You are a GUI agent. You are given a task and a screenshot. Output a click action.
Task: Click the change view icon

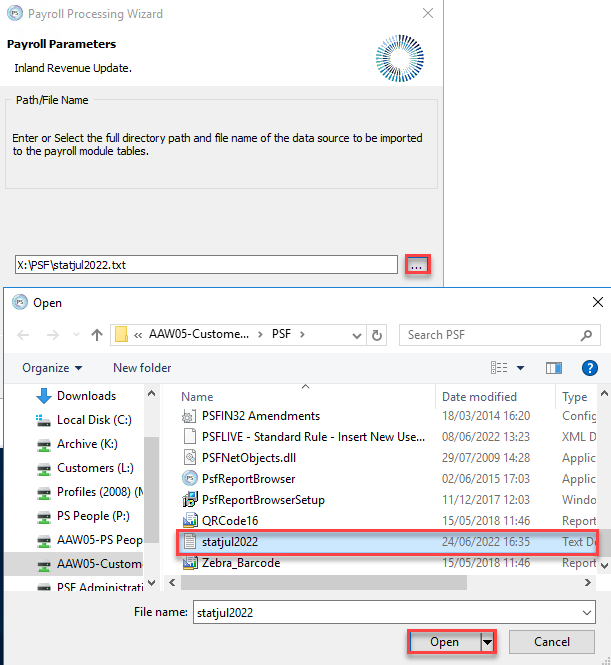click(x=501, y=368)
